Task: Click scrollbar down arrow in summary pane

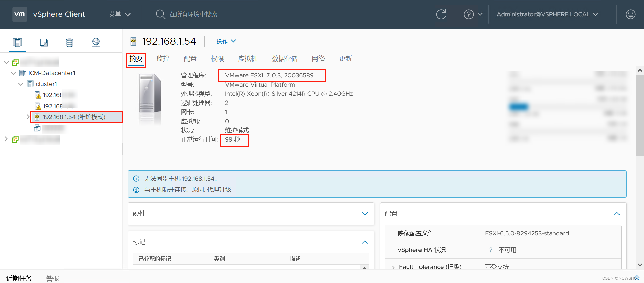Action: (x=640, y=265)
